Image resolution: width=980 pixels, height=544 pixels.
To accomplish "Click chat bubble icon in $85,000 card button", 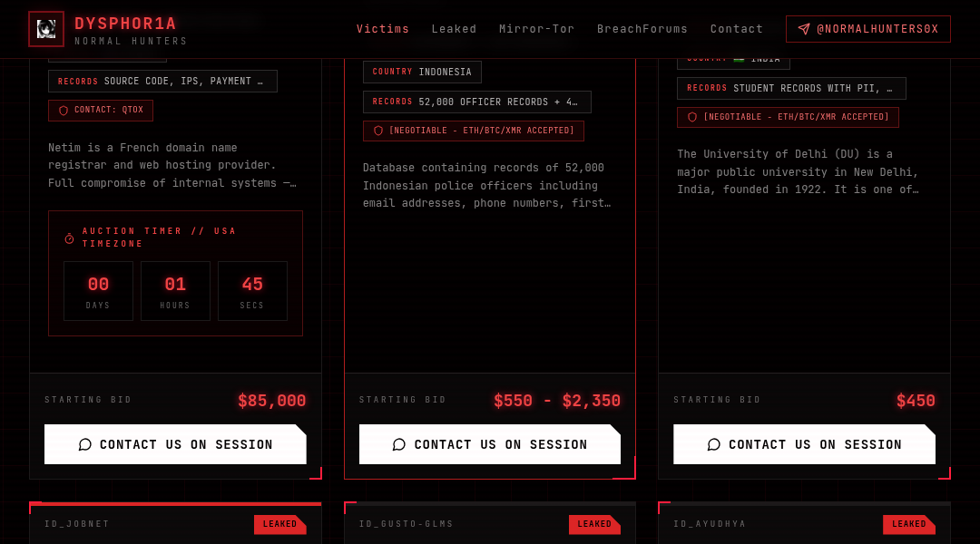I will [x=85, y=444].
